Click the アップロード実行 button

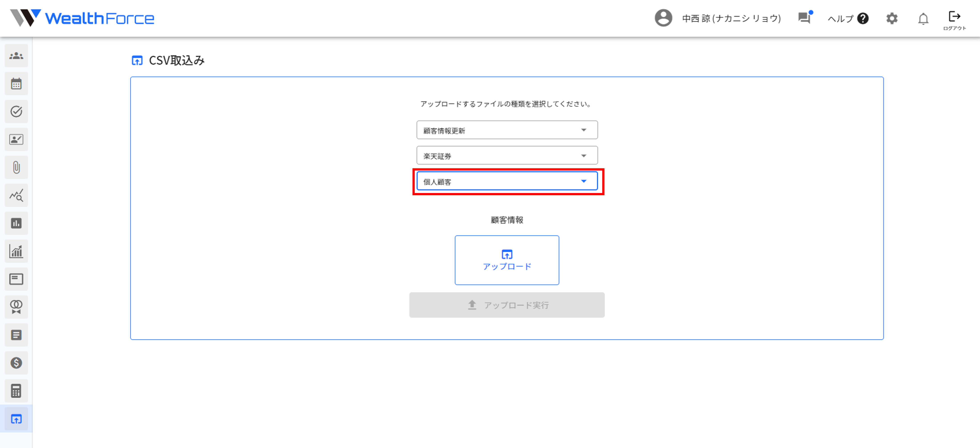[507, 305]
